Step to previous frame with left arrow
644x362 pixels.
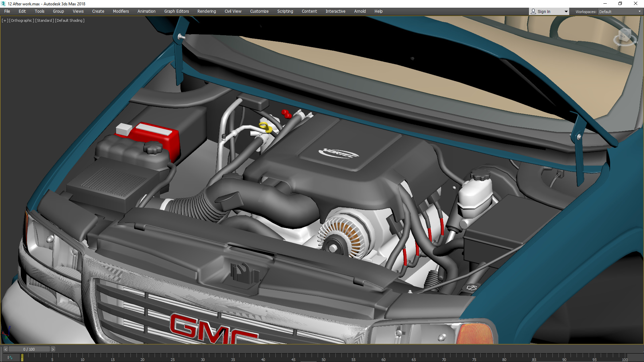click(5, 349)
